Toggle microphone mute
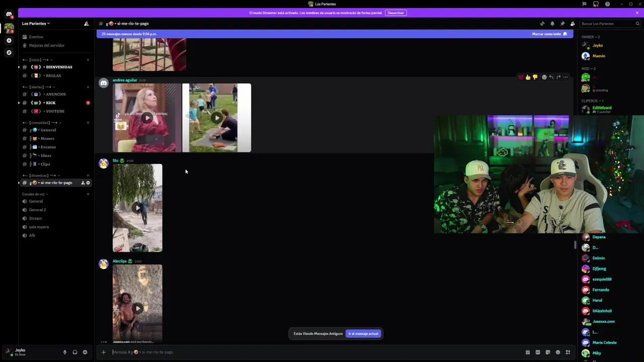 64,352
